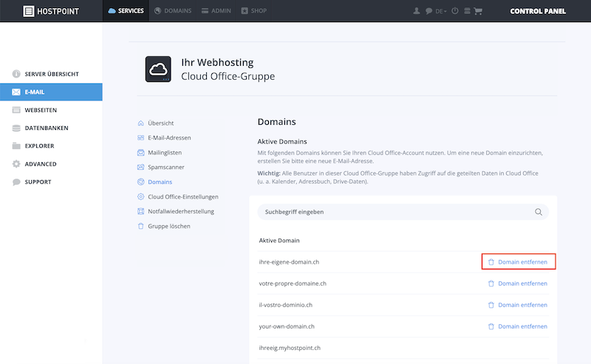Open Gruppe löschen link

(x=169, y=226)
